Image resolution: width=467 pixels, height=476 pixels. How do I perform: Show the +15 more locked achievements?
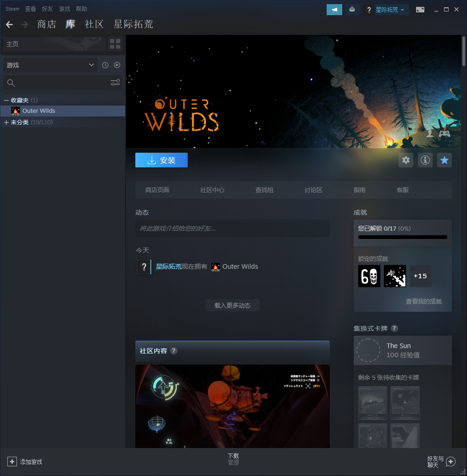click(x=421, y=276)
